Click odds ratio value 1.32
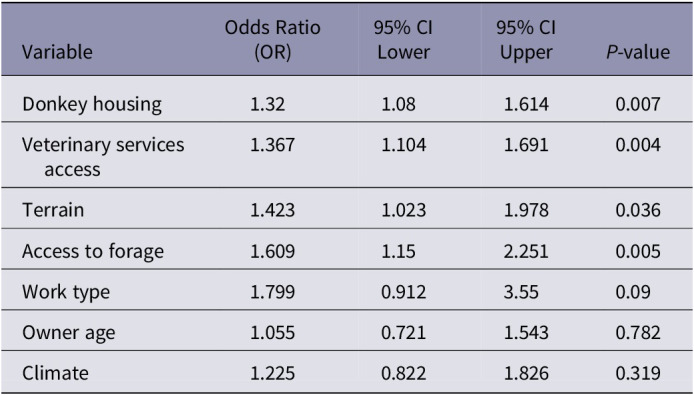694x395 pixels. tap(268, 105)
